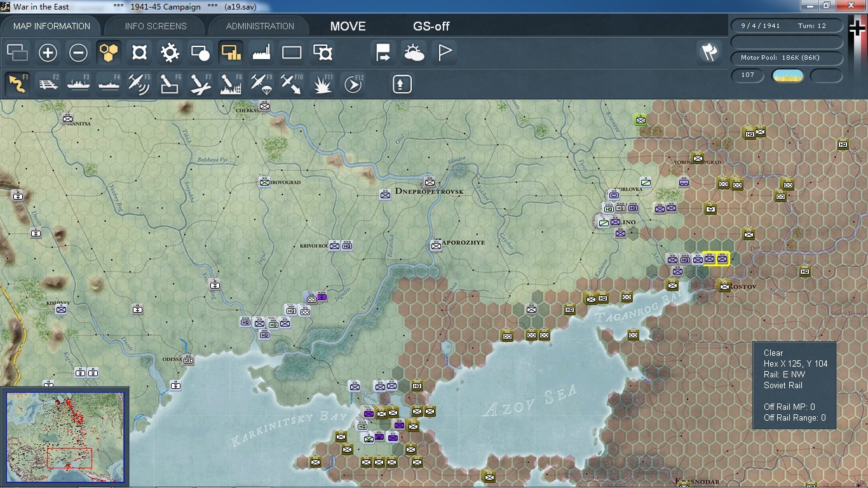
Task: Click the KARKINITSKY BAY map label
Action: click(290, 430)
